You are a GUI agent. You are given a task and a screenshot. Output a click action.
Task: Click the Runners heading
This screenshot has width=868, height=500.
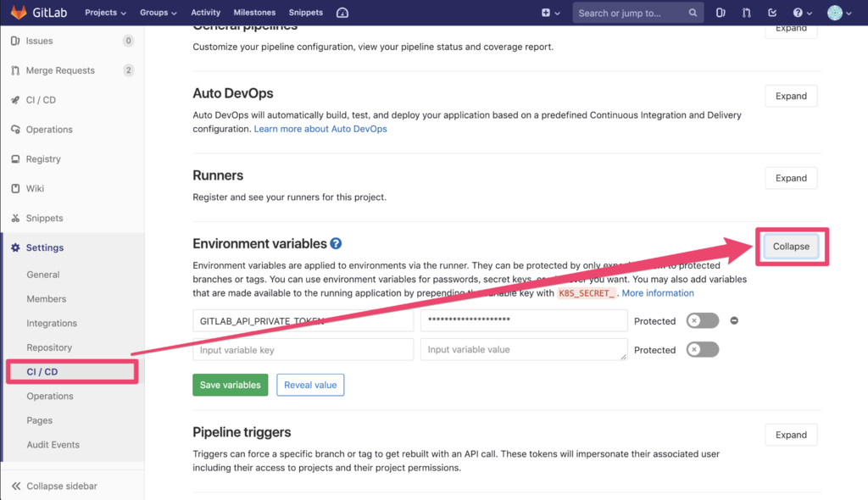pos(218,175)
